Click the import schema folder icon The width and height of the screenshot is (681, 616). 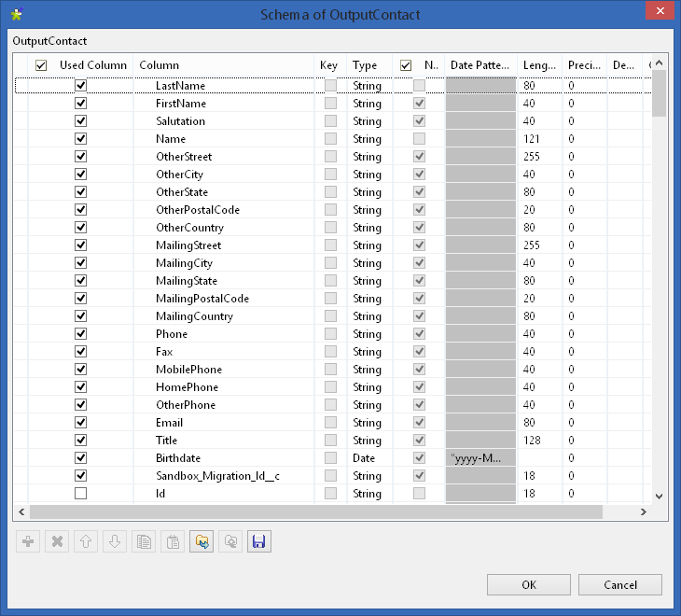(202, 541)
